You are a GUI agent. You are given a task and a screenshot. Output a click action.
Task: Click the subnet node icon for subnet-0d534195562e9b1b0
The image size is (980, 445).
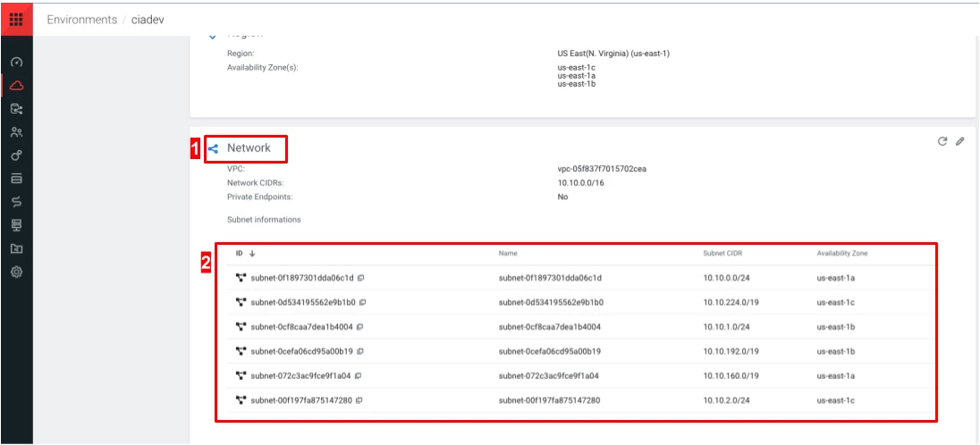pyautogui.click(x=241, y=302)
